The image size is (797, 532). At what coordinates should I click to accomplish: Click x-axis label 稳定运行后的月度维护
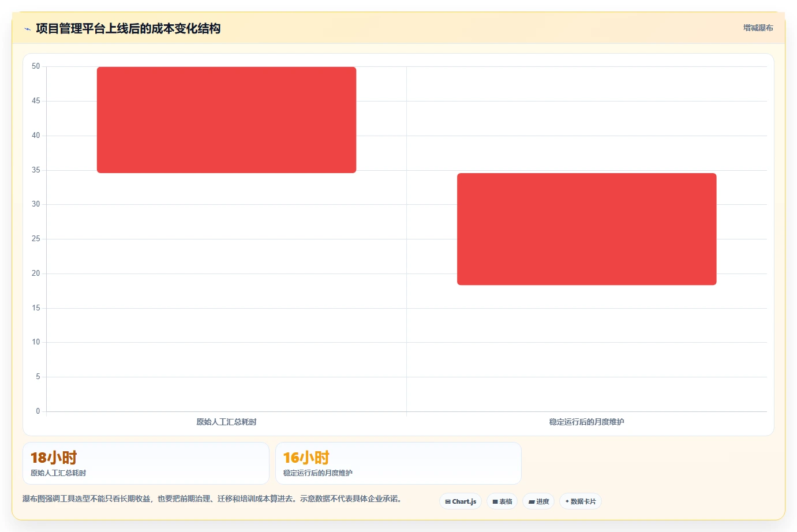[586, 422]
